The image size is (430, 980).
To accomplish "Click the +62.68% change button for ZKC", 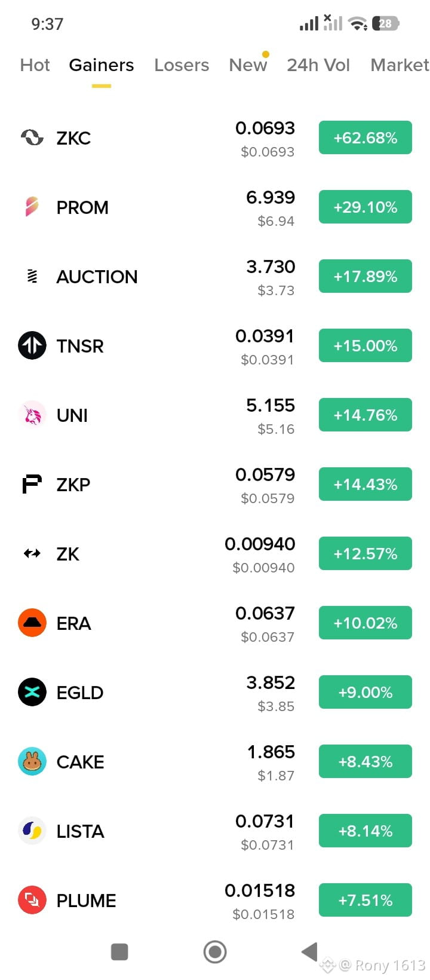I will [x=365, y=137].
